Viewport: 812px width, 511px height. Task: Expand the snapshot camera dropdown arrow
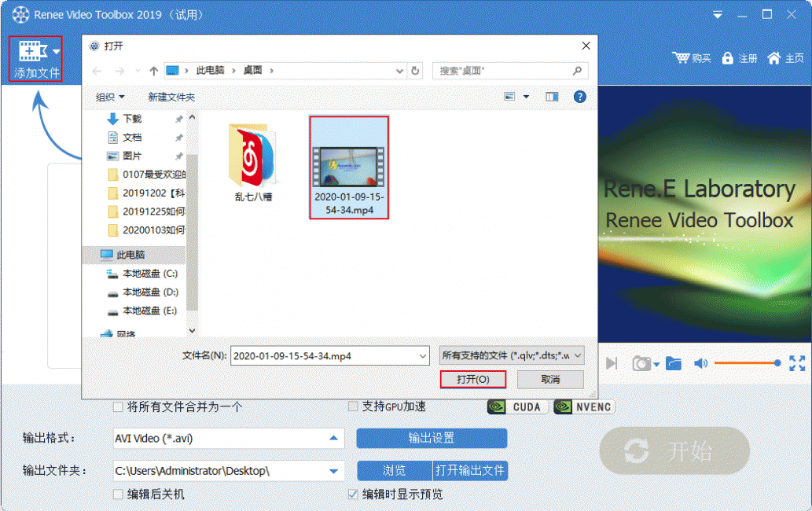pyautogui.click(x=656, y=365)
